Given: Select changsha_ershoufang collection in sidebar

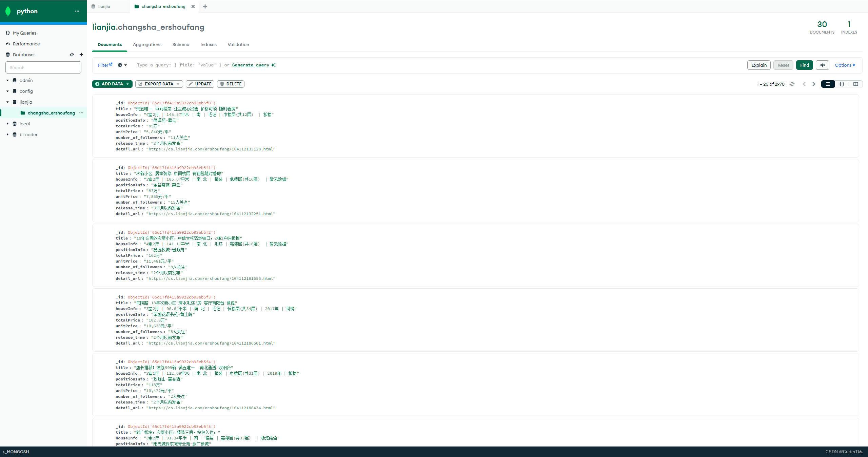Looking at the screenshot, I should (x=51, y=113).
